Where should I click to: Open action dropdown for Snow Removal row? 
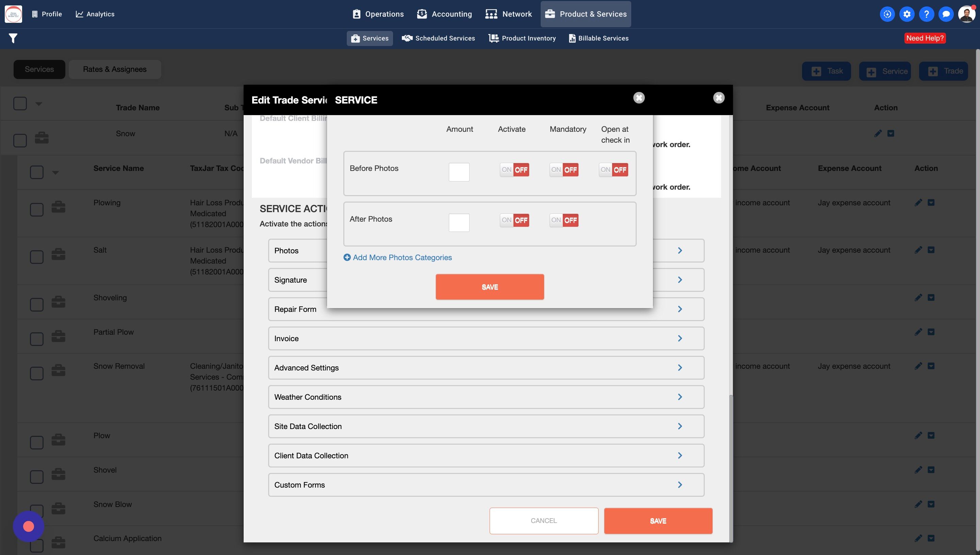point(931,366)
